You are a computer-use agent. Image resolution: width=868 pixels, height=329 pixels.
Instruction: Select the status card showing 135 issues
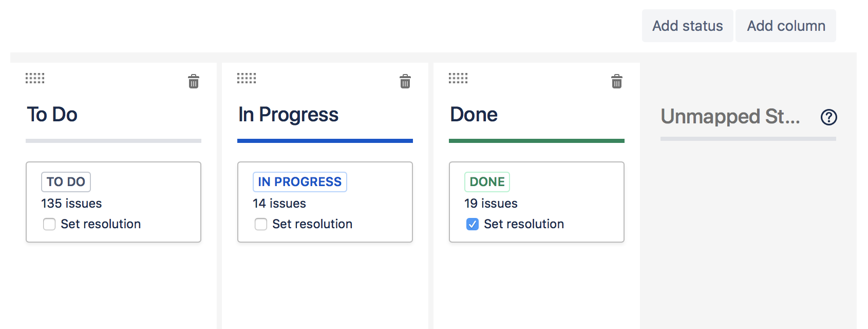[113, 202]
